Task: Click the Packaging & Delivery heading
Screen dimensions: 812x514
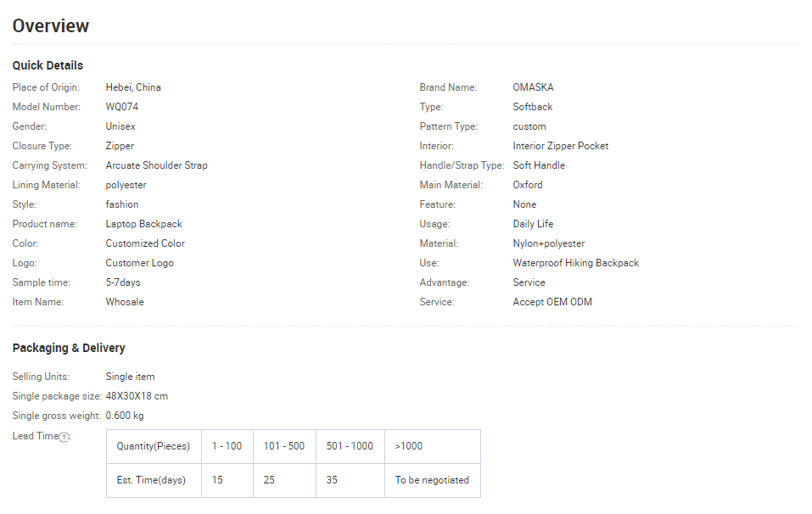Action: click(69, 348)
